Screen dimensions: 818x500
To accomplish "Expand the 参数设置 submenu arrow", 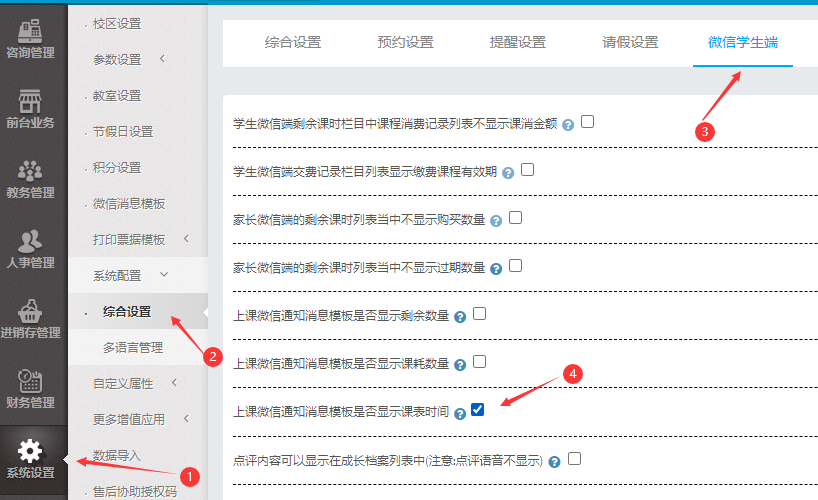I will 162,58.
